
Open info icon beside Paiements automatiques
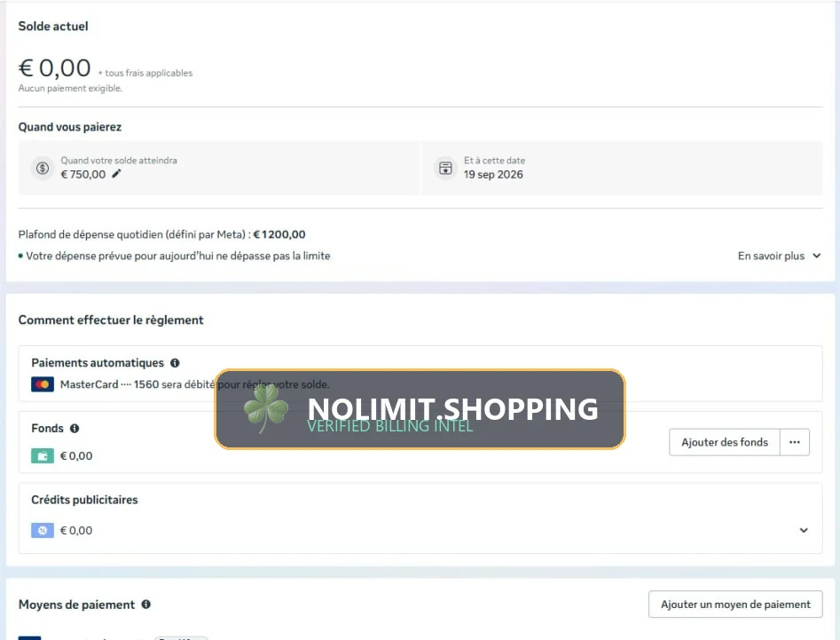click(x=175, y=363)
